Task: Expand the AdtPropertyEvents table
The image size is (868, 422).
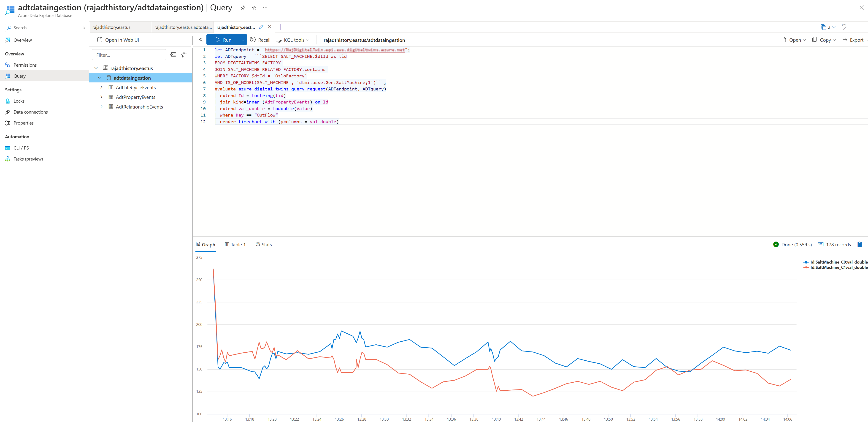Action: [x=101, y=97]
